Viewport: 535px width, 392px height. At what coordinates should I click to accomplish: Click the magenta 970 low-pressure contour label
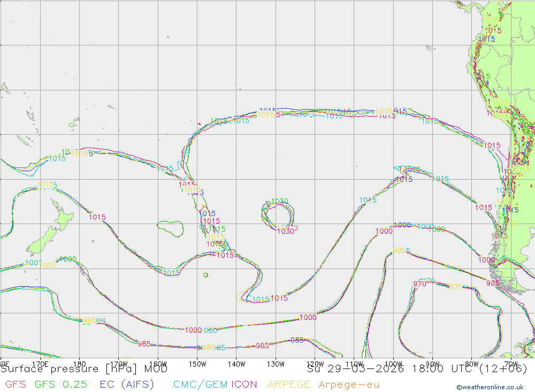point(419,284)
